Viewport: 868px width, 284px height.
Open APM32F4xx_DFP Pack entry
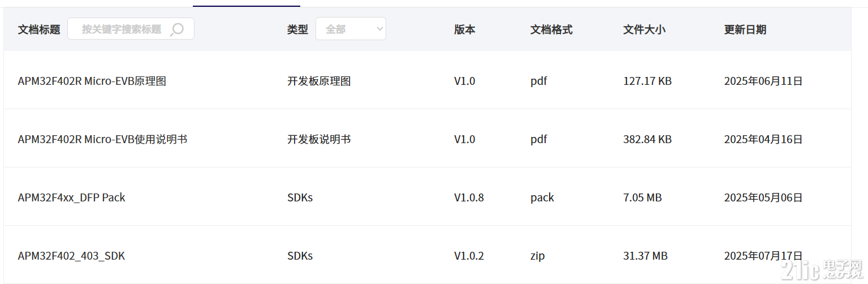pos(71,197)
